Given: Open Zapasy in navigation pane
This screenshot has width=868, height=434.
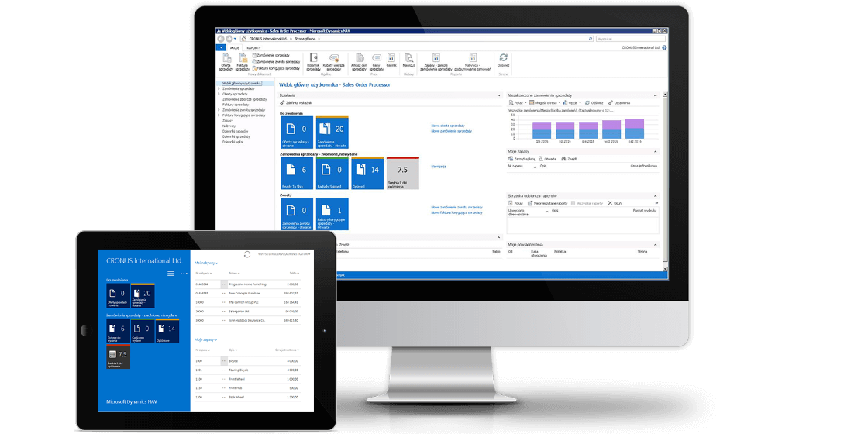Looking at the screenshot, I should tap(228, 120).
